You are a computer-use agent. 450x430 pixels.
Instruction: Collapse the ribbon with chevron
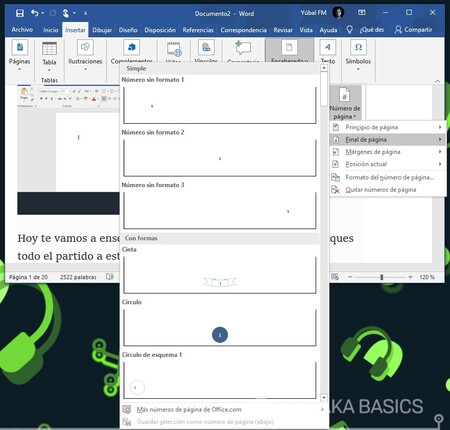pos(437,81)
